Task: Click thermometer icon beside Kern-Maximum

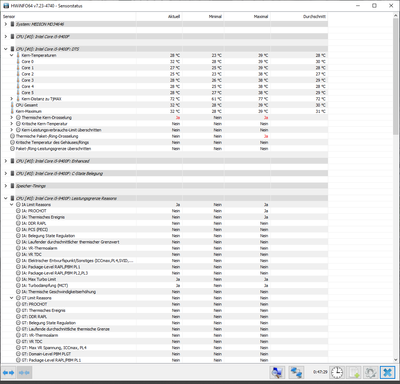Action: point(13,111)
